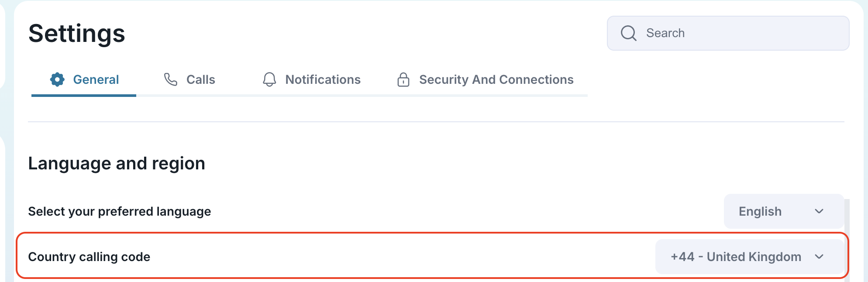Image resolution: width=868 pixels, height=282 pixels.
Task: Click the phone icon beside Calls
Action: click(170, 79)
